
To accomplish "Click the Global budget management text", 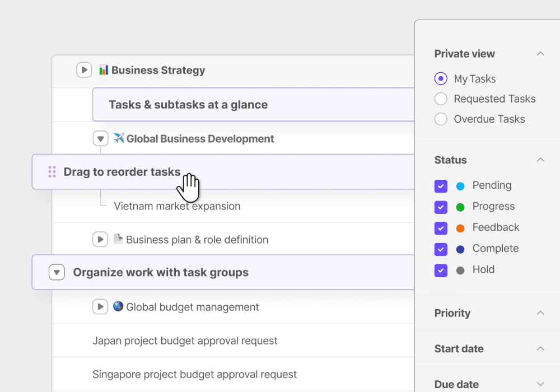I will pyautogui.click(x=193, y=307).
